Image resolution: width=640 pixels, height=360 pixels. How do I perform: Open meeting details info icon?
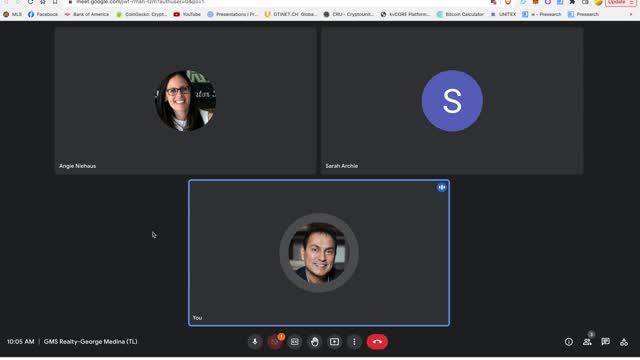pyautogui.click(x=569, y=342)
